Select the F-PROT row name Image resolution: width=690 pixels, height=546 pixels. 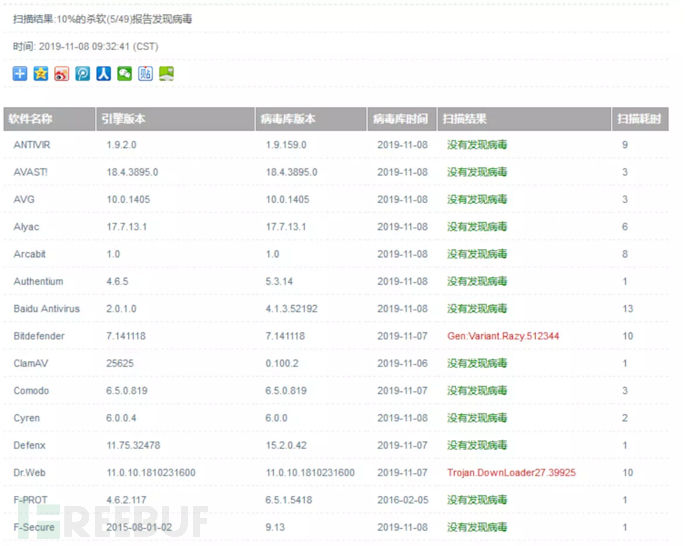[x=30, y=499]
